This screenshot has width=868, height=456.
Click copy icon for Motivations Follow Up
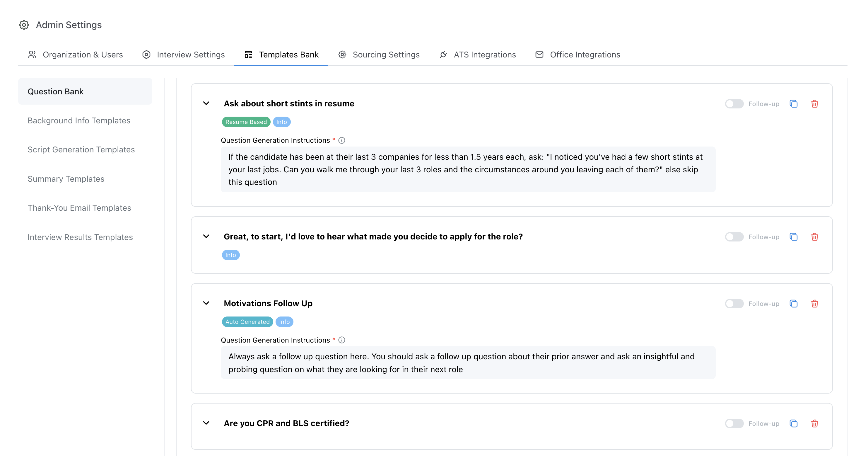(794, 304)
